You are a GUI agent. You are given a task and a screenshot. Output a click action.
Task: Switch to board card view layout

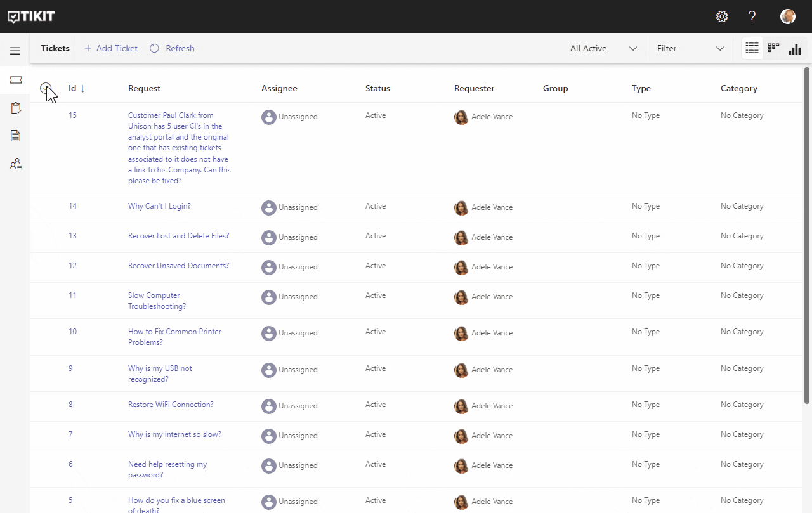pos(773,48)
